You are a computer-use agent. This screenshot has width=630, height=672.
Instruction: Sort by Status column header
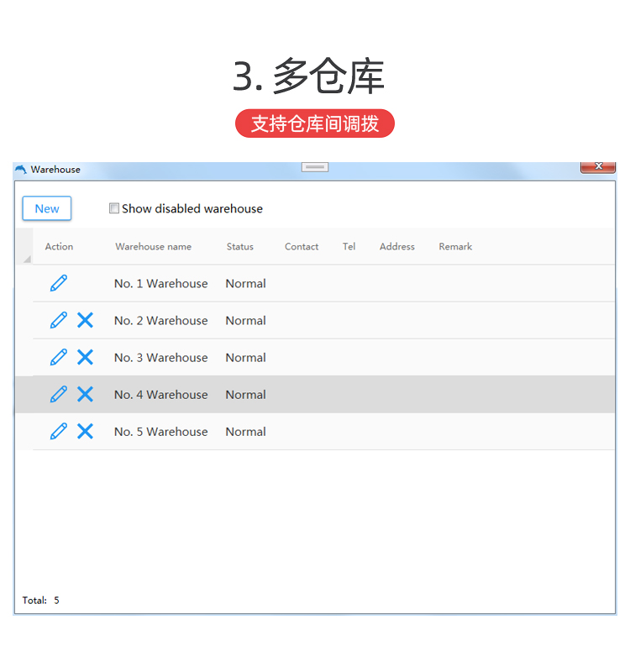(x=239, y=246)
